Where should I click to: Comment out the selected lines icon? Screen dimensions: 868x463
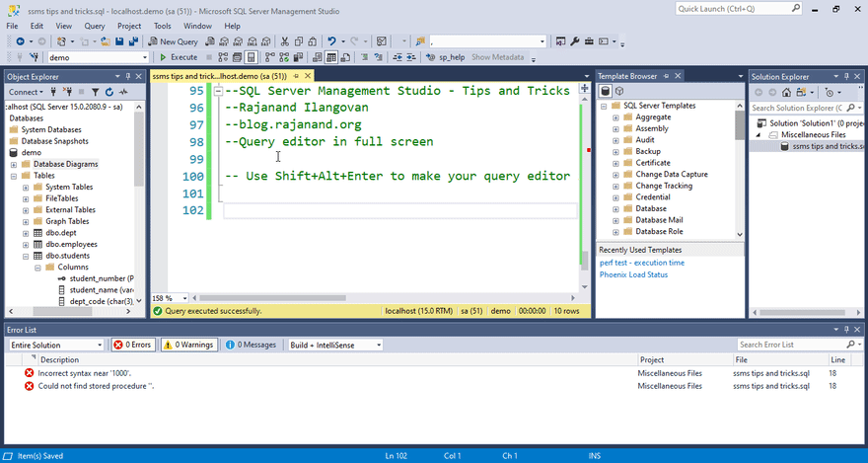point(364,57)
